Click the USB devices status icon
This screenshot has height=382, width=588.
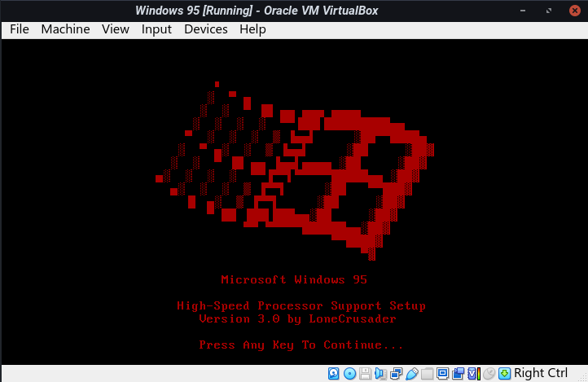[412, 373]
